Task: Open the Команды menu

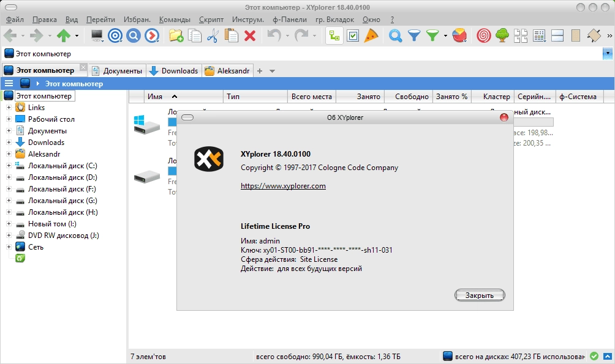Action: point(175,20)
